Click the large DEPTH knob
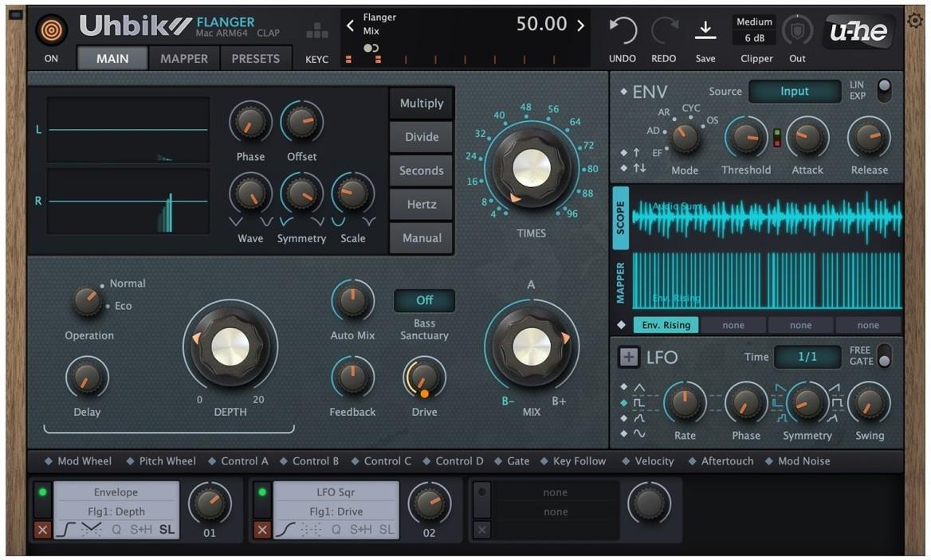Screen dimensions: 931x560 tap(230, 347)
